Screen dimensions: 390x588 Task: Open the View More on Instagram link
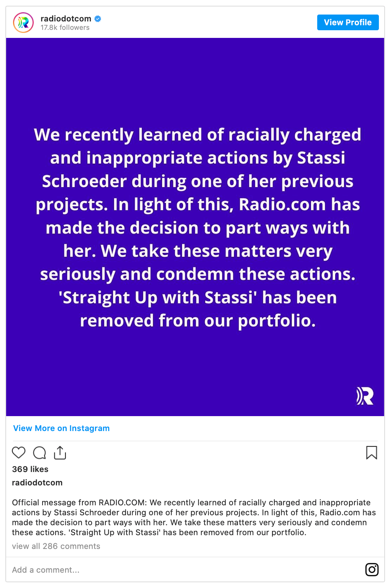61,428
